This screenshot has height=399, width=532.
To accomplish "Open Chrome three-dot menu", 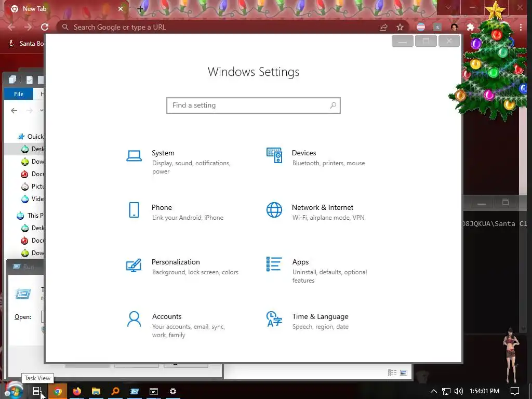I will (521, 27).
